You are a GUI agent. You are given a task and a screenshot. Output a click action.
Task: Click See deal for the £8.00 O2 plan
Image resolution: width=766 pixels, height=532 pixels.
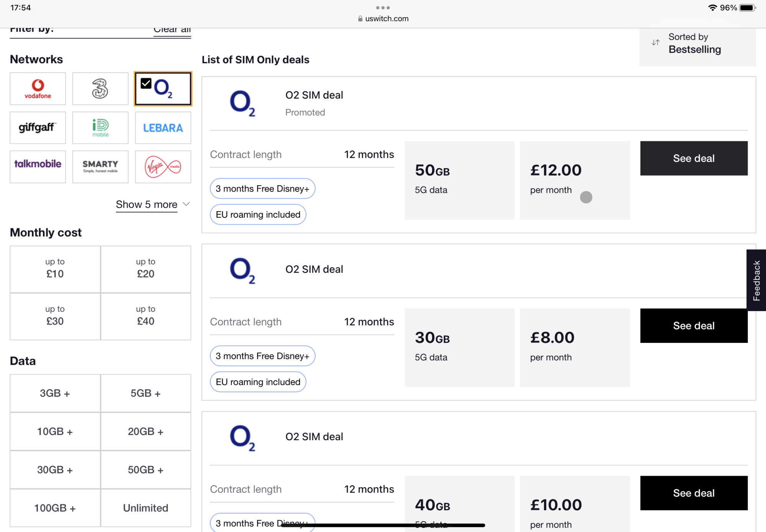click(x=694, y=326)
